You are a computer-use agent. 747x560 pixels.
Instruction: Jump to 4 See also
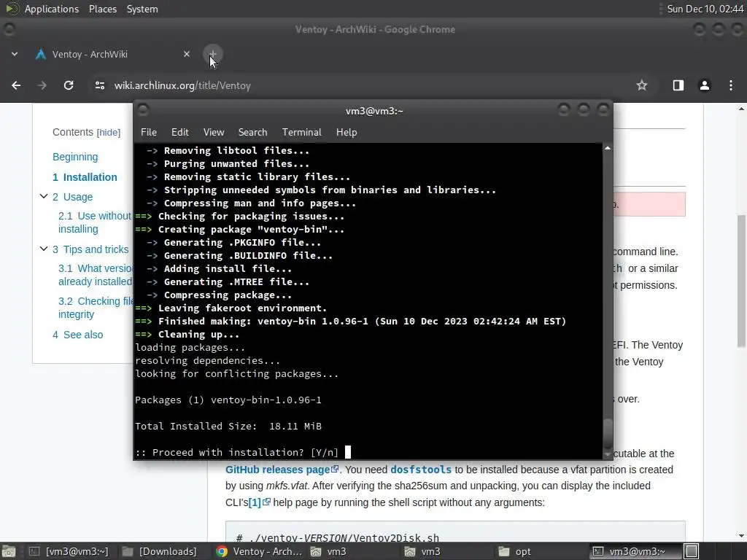click(77, 335)
